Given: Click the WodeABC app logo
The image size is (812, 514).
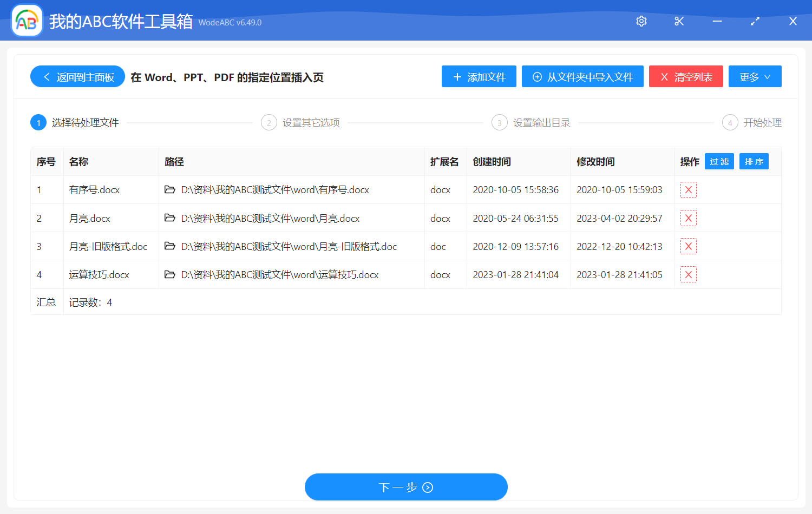Looking at the screenshot, I should click(x=27, y=21).
